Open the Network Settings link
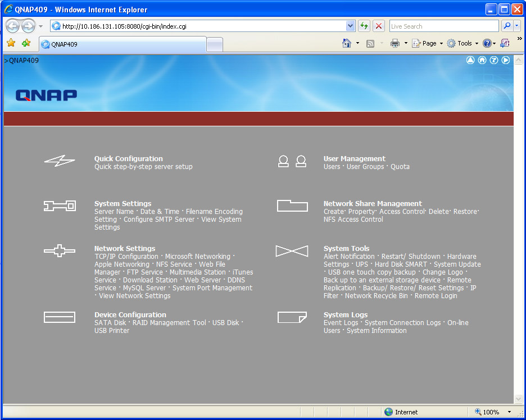 coord(125,248)
